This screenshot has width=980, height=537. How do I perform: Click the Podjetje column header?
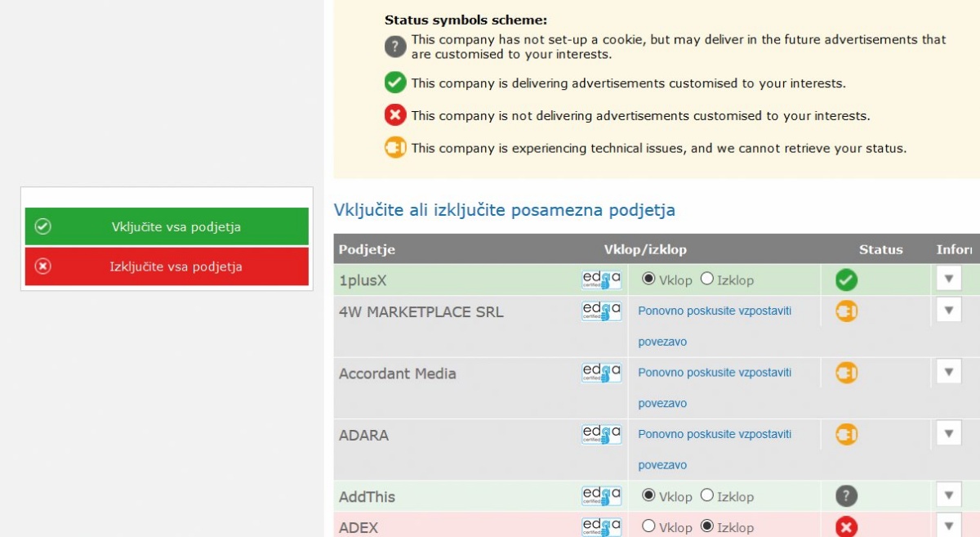tap(367, 250)
